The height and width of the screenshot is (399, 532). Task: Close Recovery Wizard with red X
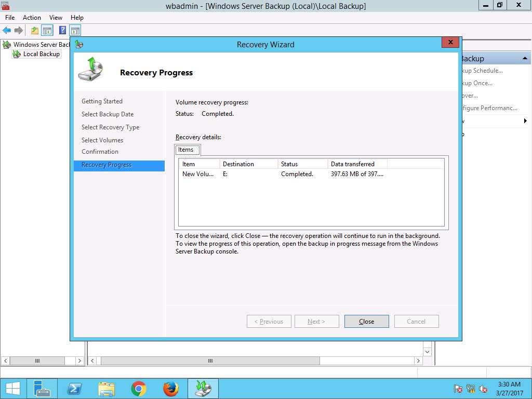[450, 43]
